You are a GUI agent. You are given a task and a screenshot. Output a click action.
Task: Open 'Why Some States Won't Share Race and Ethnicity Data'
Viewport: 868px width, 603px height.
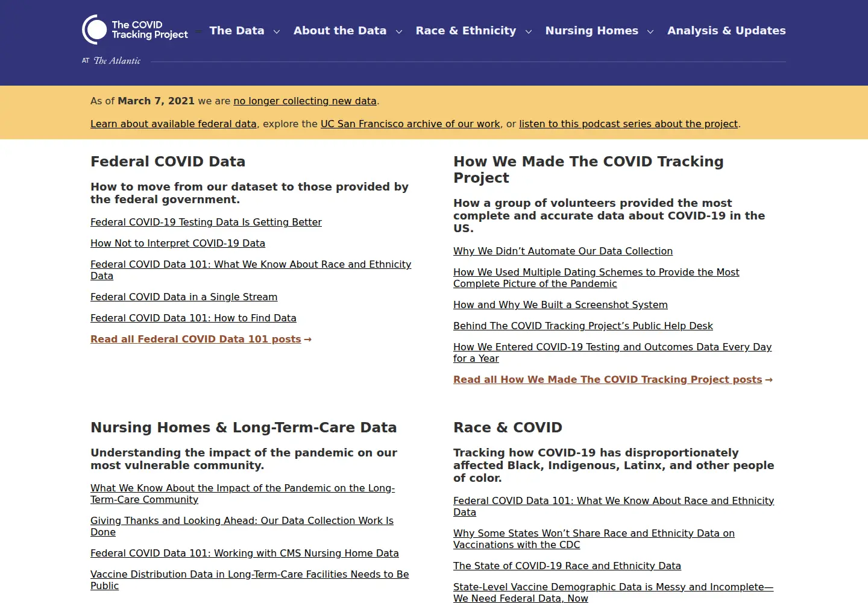594,539
